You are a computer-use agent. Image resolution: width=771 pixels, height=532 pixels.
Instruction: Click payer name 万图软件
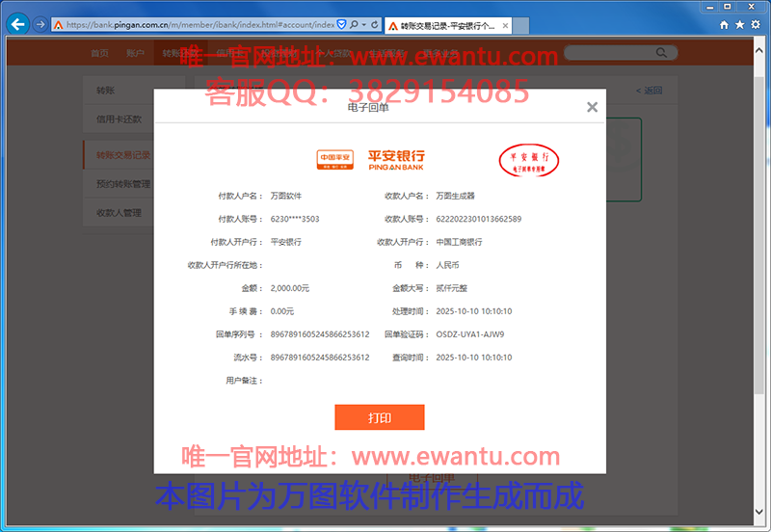point(285,196)
